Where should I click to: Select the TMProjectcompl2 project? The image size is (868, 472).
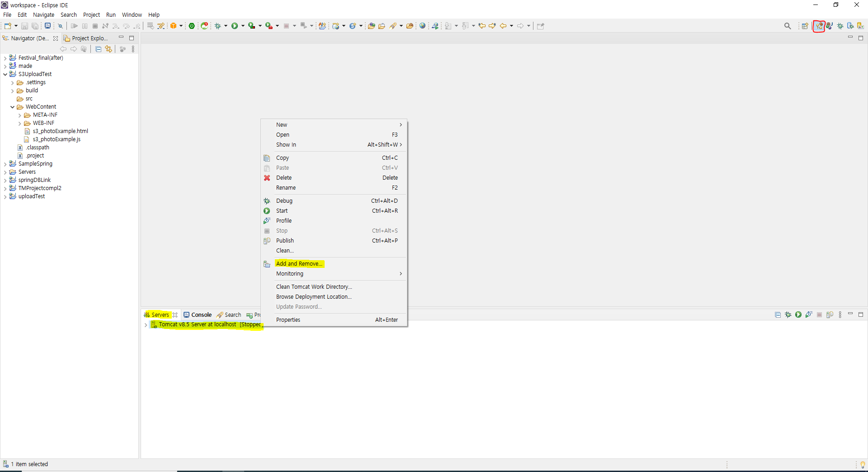tap(35, 188)
